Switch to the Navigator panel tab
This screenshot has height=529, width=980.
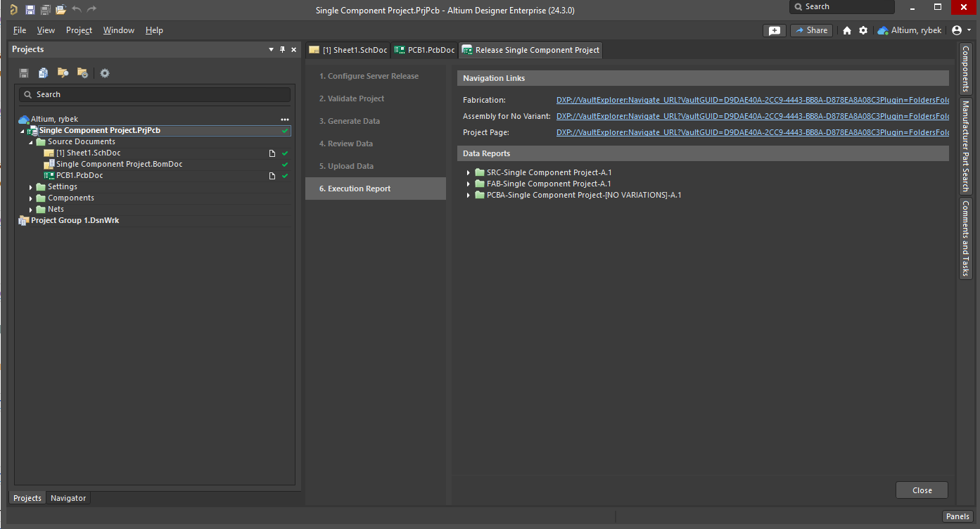68,498
